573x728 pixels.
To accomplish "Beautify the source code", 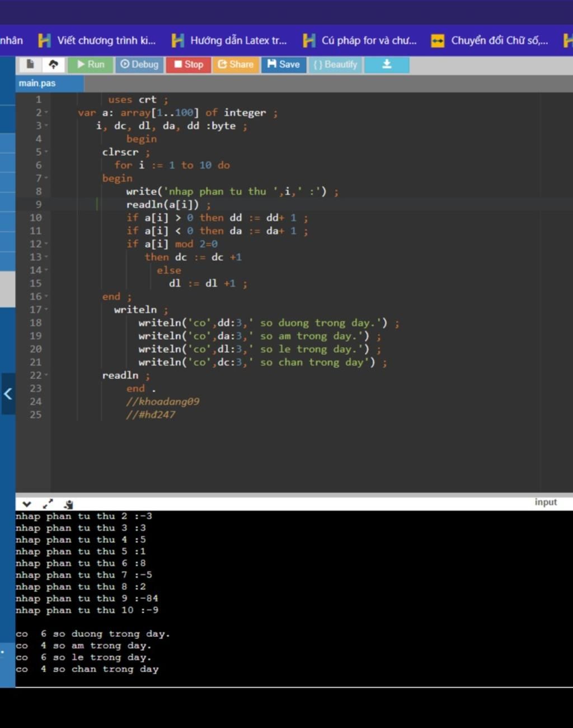I will point(335,64).
